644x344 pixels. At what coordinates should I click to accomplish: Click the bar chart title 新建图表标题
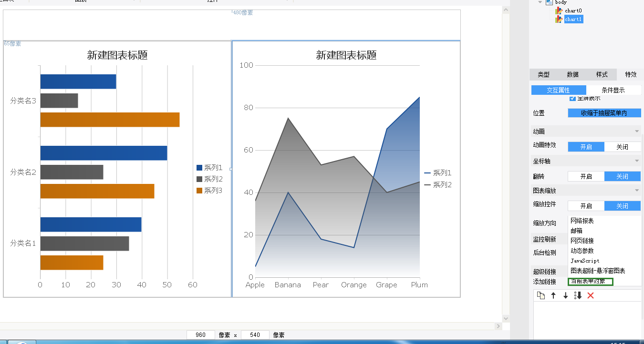[117, 55]
